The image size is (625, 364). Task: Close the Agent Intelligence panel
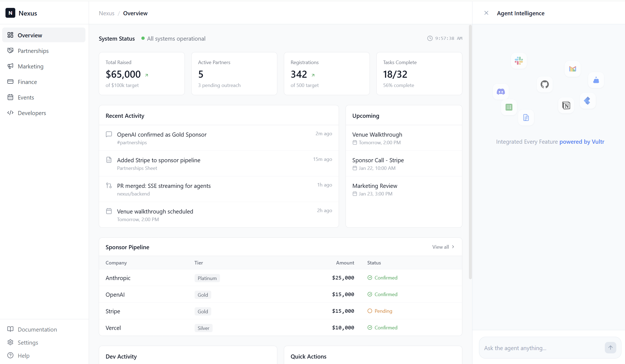[x=486, y=13]
